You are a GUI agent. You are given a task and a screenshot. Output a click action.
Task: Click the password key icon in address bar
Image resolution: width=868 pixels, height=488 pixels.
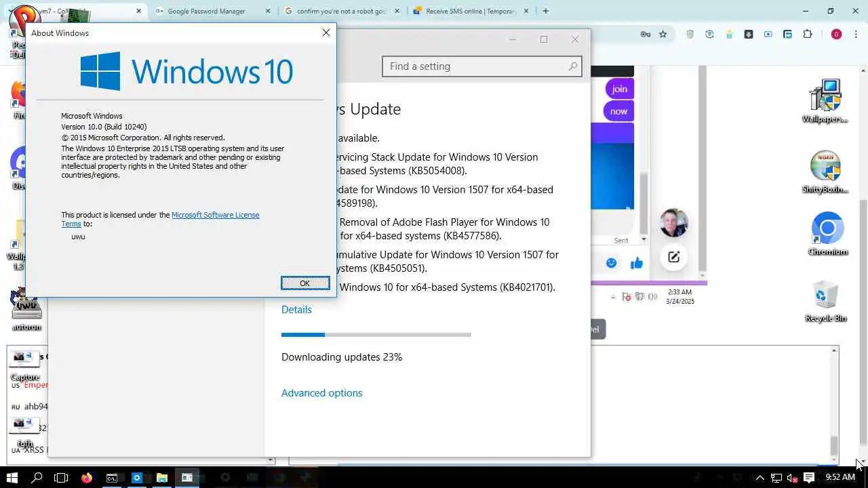click(646, 35)
